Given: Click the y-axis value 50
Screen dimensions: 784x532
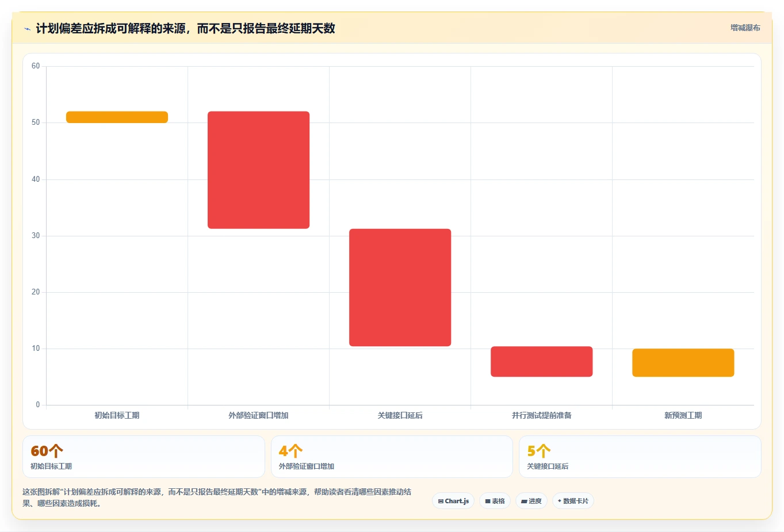Looking at the screenshot, I should pos(36,123).
